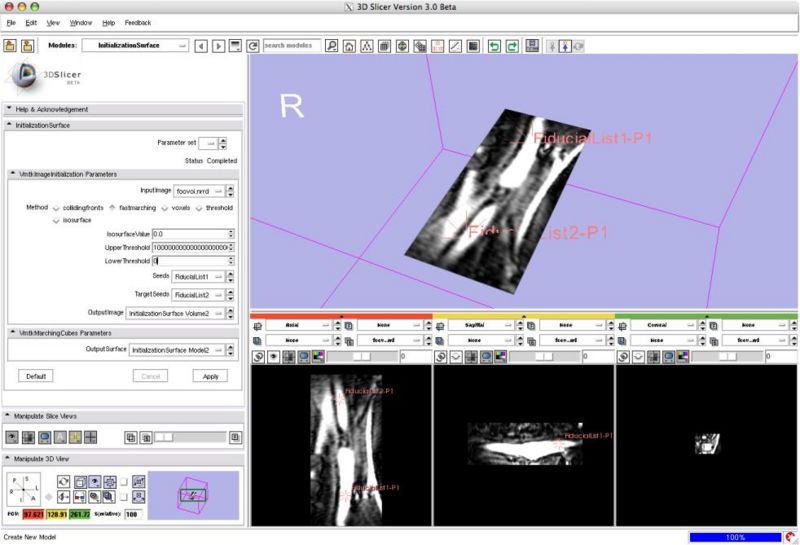
Task: Toggle eye visibility in red slice controller
Action: point(273,357)
